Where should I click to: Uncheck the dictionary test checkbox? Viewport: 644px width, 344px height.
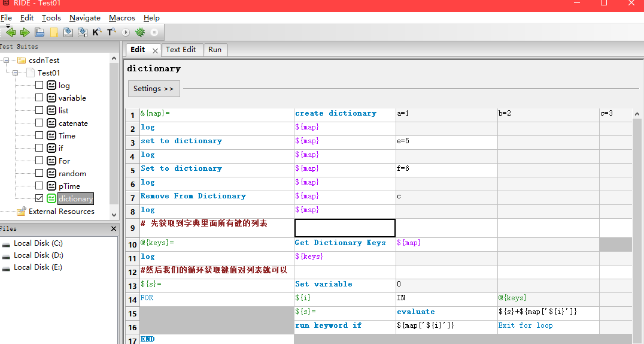(39, 198)
